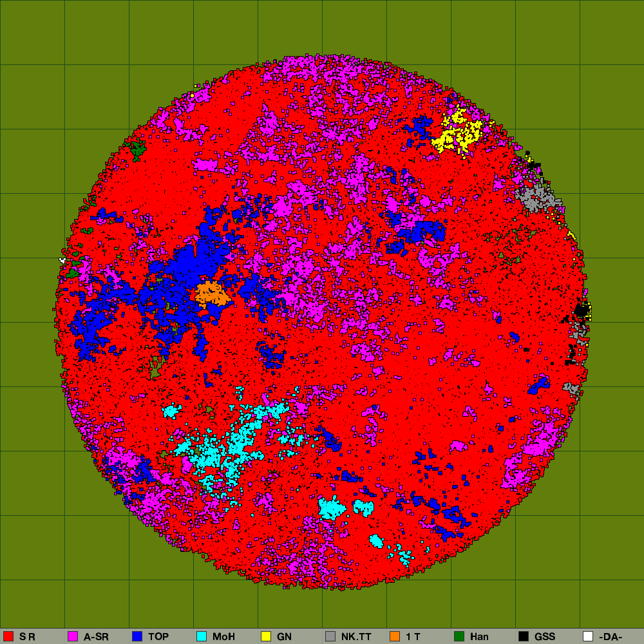
Task: Select the "GN" legend label
Action: 284,637
